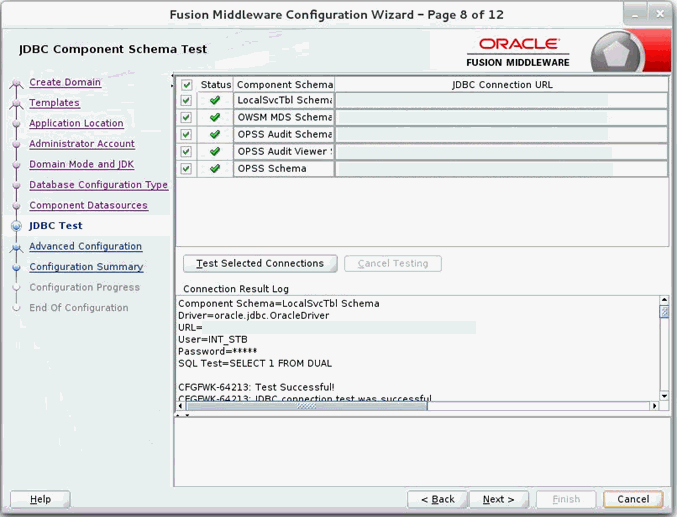Select the current JDBC Test step
This screenshot has height=517, width=677.
tap(56, 226)
